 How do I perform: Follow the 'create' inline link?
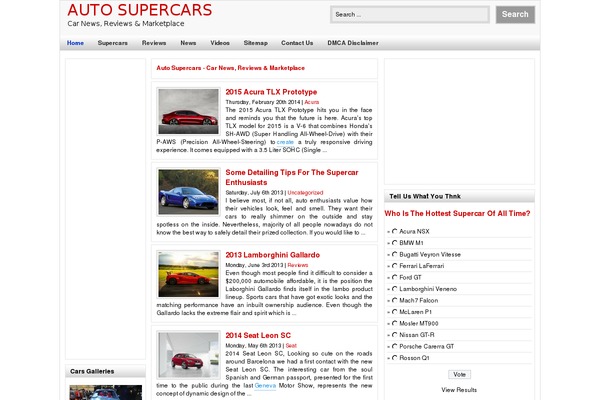click(285, 142)
